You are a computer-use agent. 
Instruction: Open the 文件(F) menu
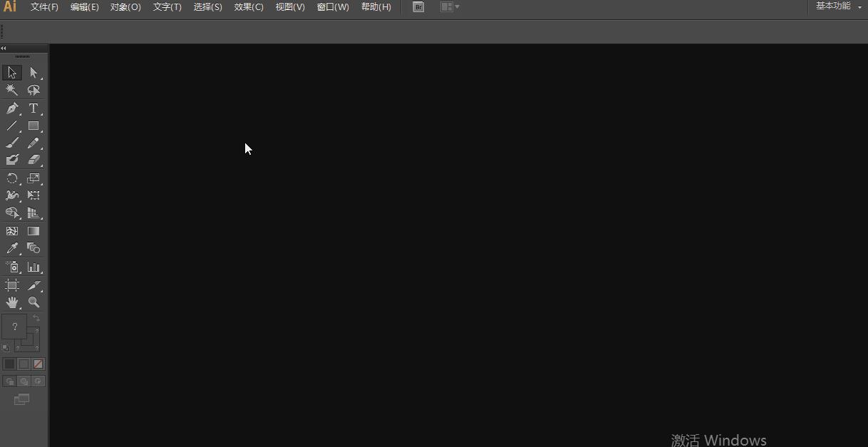click(x=43, y=6)
